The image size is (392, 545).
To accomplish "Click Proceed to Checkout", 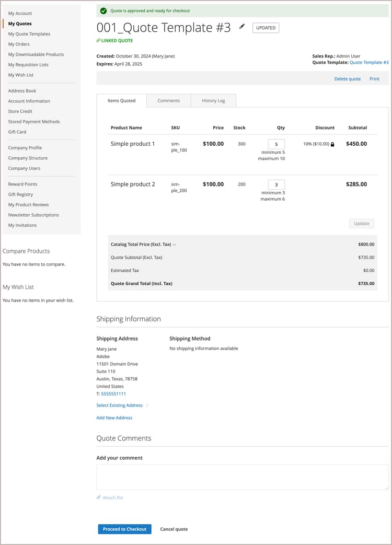I will [x=124, y=529].
